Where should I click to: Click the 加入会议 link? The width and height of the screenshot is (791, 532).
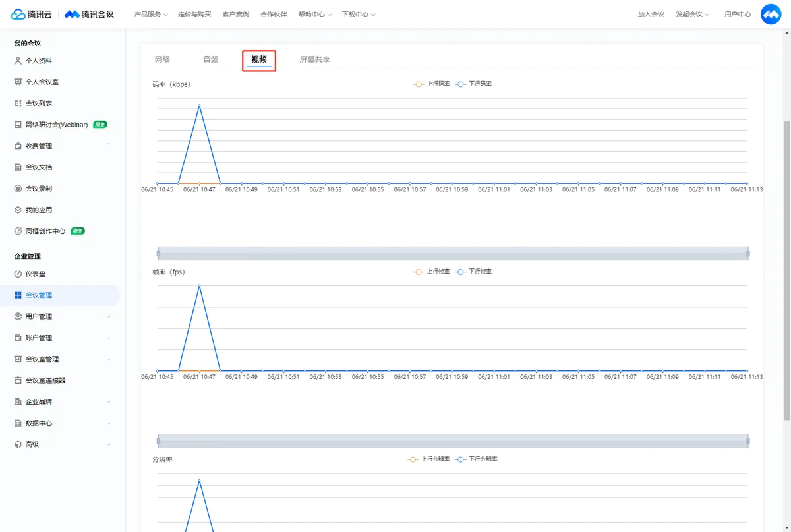[651, 15]
